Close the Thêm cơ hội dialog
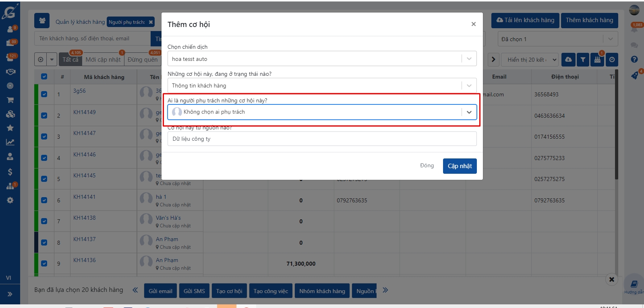Image resolution: width=644 pixels, height=308 pixels. (473, 24)
